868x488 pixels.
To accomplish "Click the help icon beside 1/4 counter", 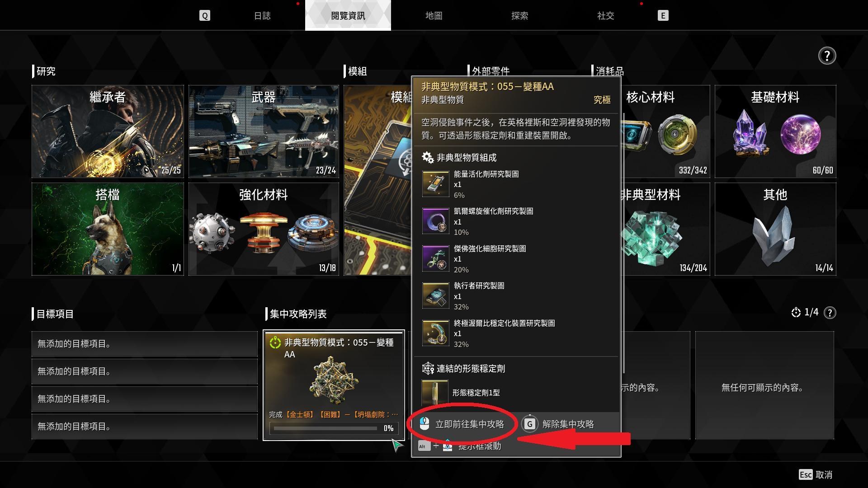I will coord(830,313).
